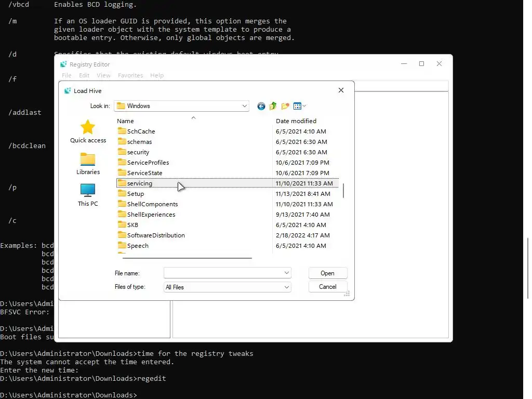Go up one folder level icon
532x399 pixels.
pos(273,106)
